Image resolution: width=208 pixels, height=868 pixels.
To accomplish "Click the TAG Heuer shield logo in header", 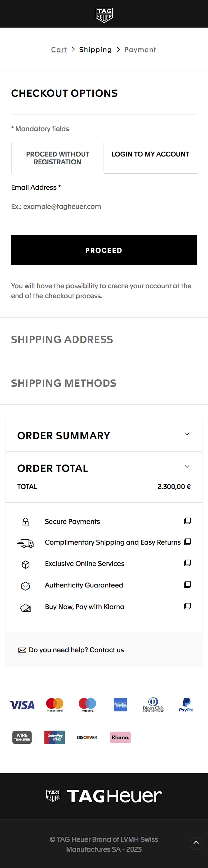I will pos(104,15).
